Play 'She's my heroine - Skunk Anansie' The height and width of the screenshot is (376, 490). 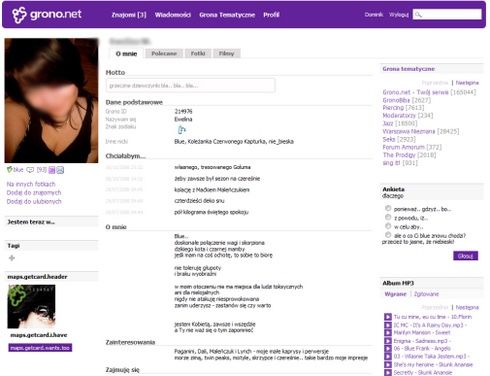[388, 364]
